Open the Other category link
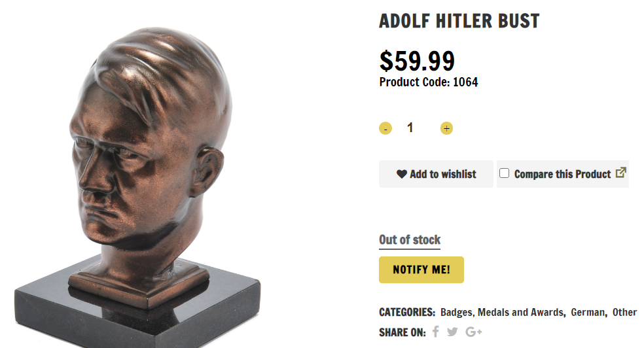 pos(624,312)
